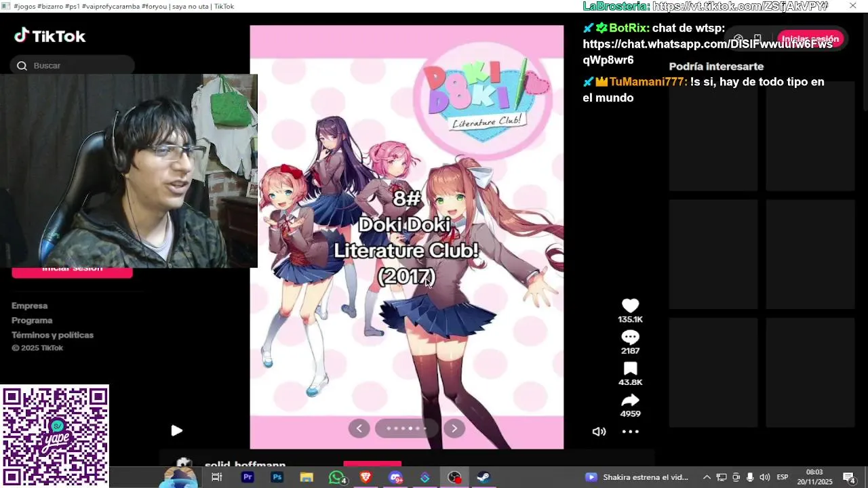This screenshot has width=868, height=488.
Task: Click the search magnifier icon
Action: 22,66
